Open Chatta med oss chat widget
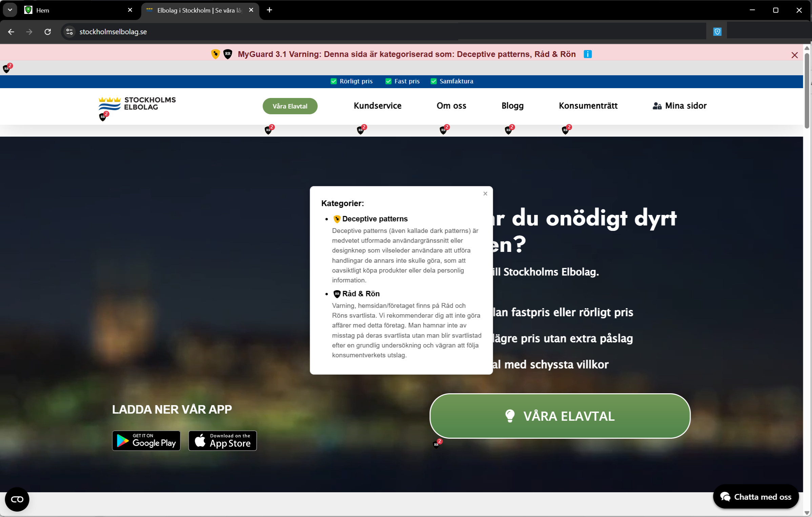 [x=756, y=497]
